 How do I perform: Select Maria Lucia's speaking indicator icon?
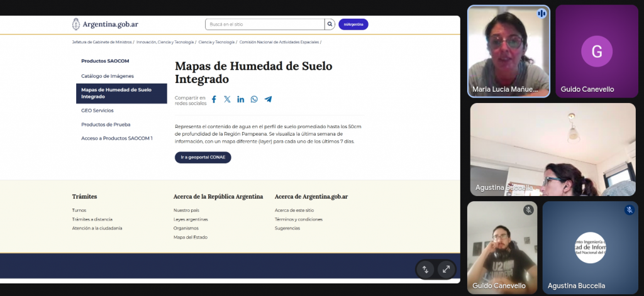[x=541, y=13]
